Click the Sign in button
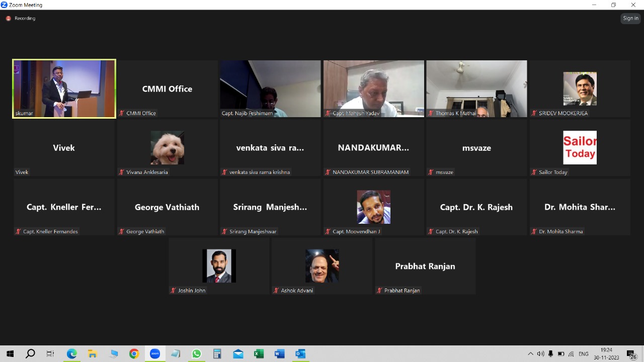Viewport: 644px width, 362px height. pyautogui.click(x=630, y=18)
